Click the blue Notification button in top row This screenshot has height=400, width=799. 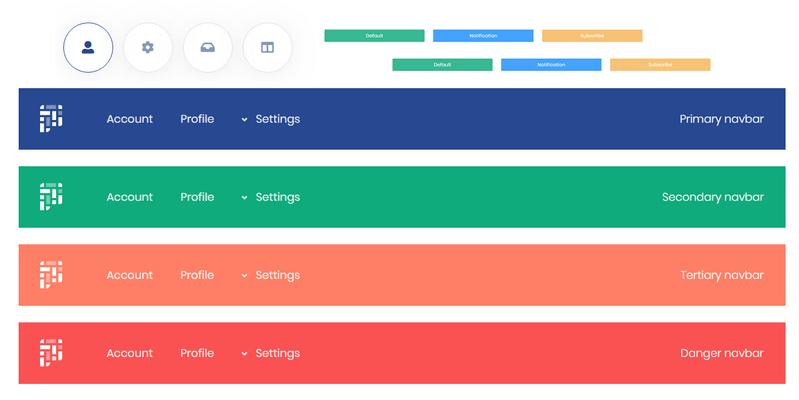483,36
